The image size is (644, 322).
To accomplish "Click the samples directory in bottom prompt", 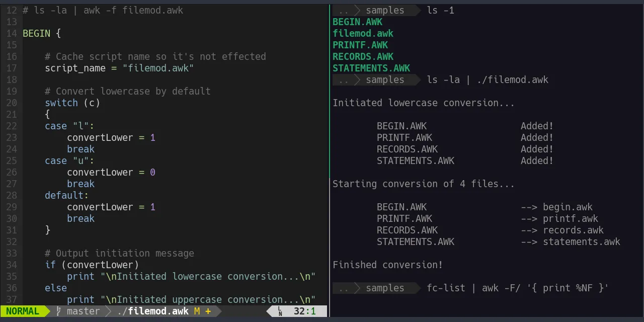I will click(385, 288).
